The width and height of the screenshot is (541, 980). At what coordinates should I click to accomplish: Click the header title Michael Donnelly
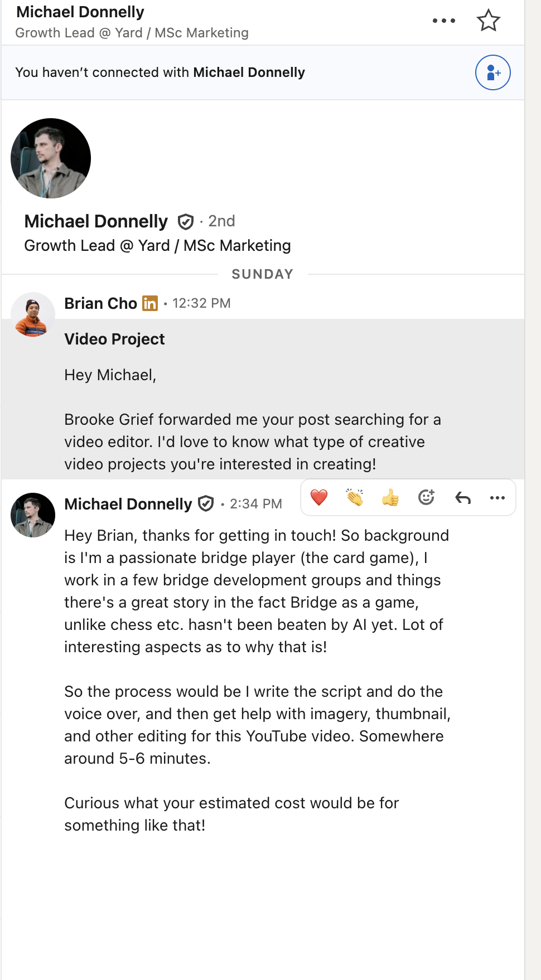pos(80,12)
